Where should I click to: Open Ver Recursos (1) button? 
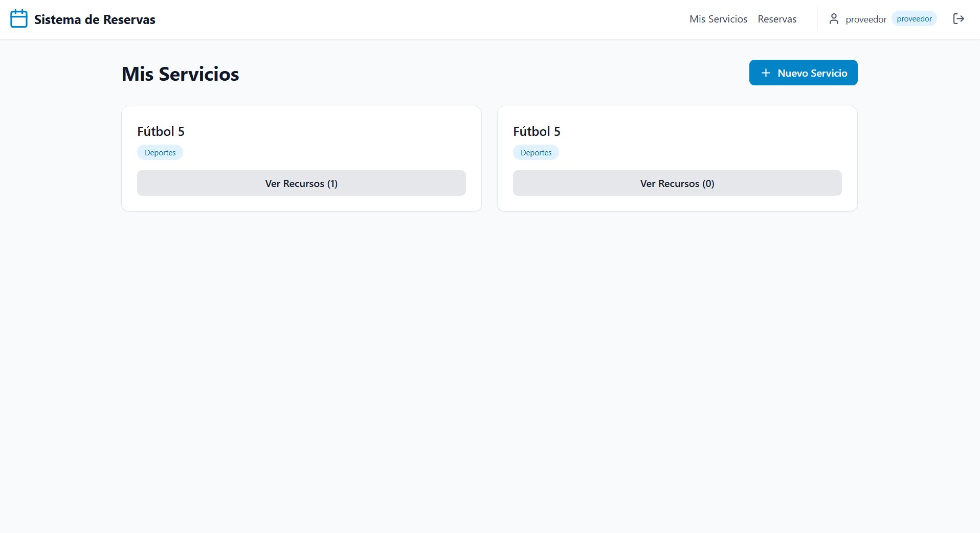click(x=301, y=183)
